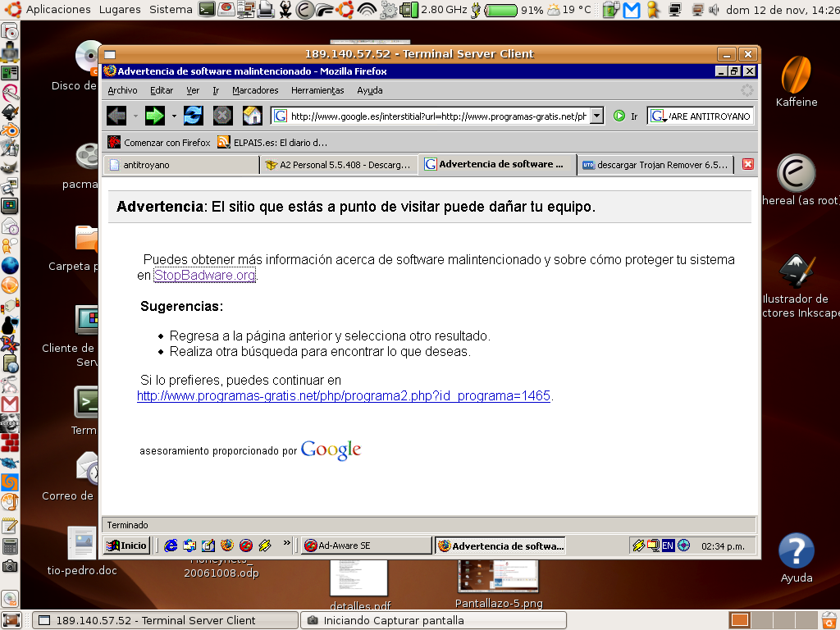Click the clock showing dom 12 de nov
This screenshot has width=840, height=630.
coord(782,10)
